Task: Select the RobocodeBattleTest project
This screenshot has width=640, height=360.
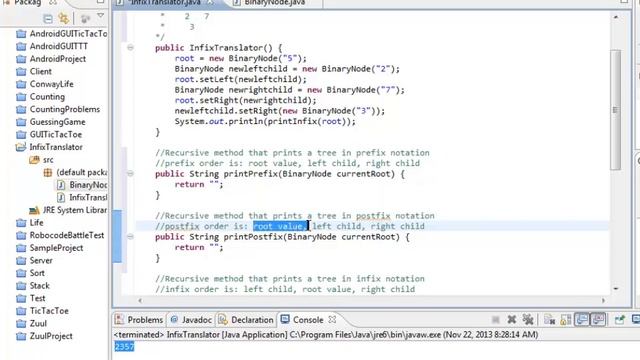Action: (x=60, y=236)
